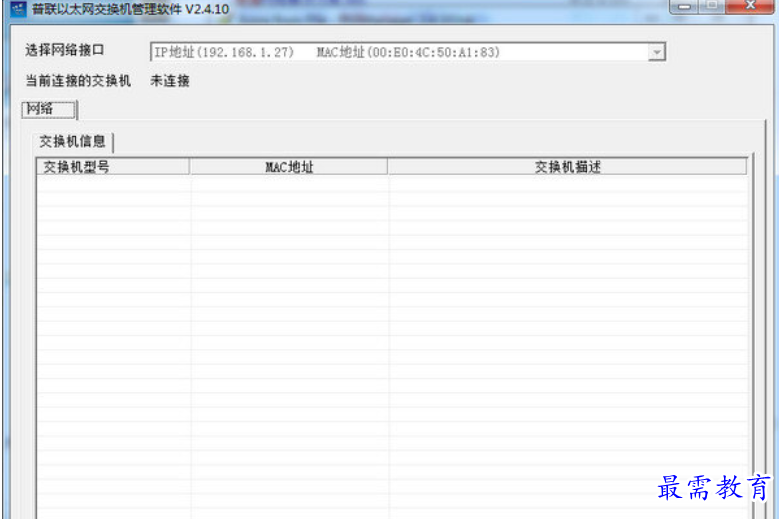Screen dimensions: 779x519
Task: Open the network interface dropdown arrow
Action: point(657,52)
